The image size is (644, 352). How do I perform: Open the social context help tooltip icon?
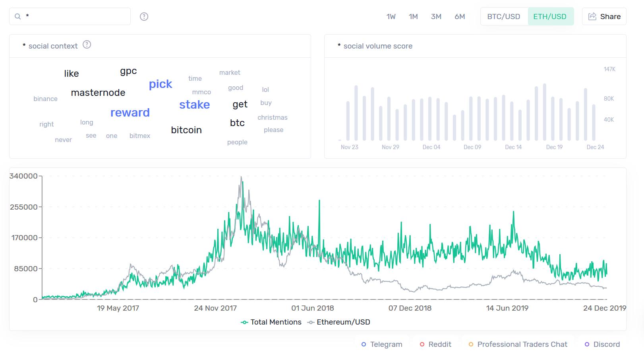pos(87,45)
